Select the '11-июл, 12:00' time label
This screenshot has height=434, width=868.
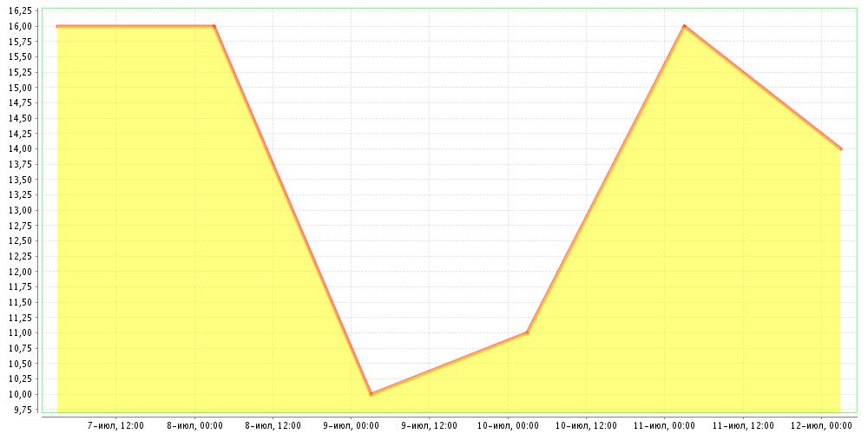pyautogui.click(x=744, y=425)
